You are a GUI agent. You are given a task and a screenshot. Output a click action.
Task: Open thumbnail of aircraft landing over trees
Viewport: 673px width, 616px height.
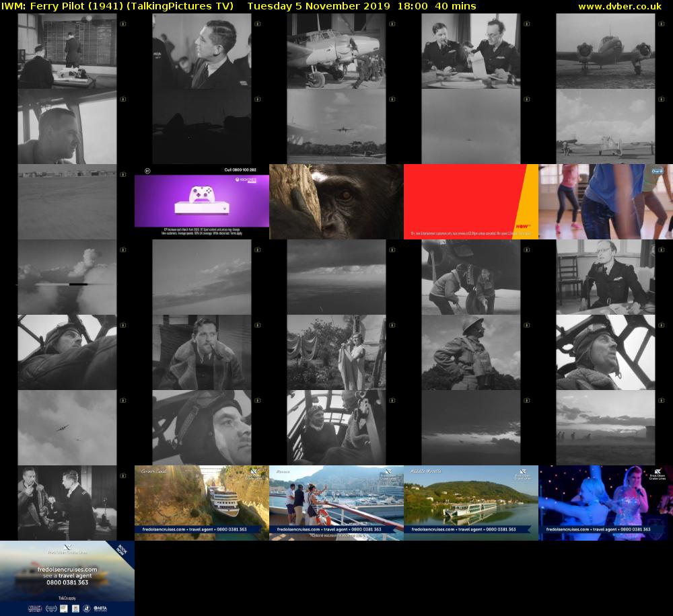pyautogui.click(x=336, y=126)
